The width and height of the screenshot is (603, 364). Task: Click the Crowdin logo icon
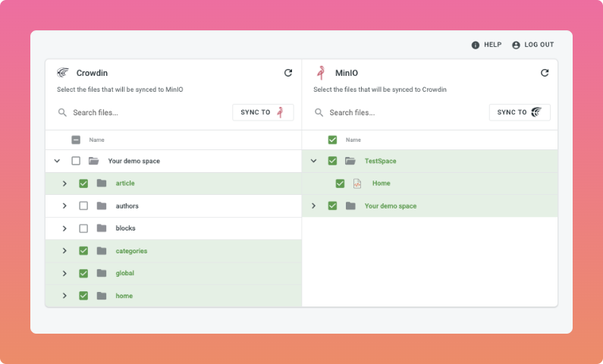(63, 73)
